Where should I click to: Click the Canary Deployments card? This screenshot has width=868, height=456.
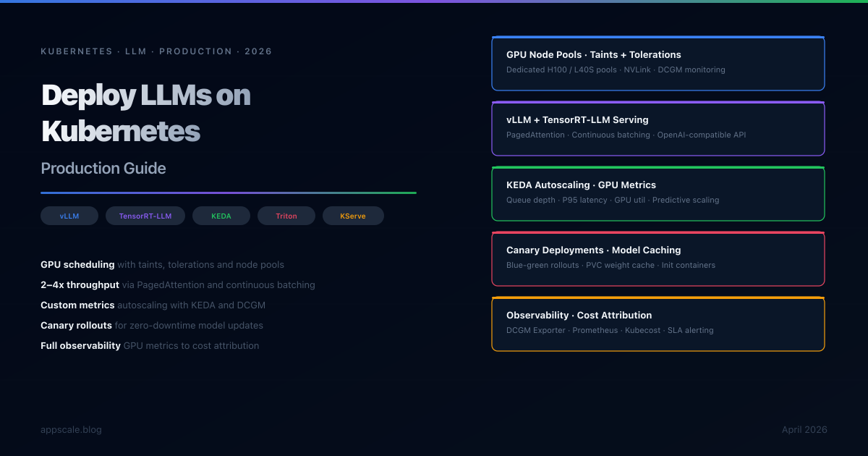[658, 259]
